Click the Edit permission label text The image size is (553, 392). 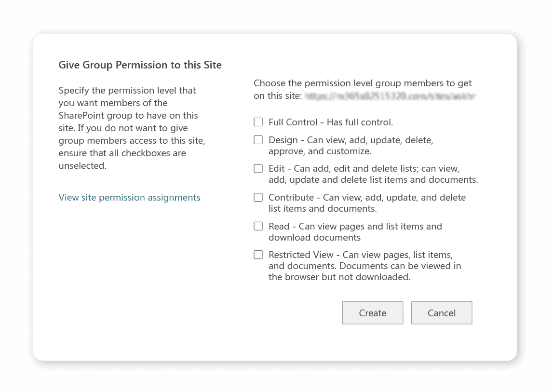point(373,174)
